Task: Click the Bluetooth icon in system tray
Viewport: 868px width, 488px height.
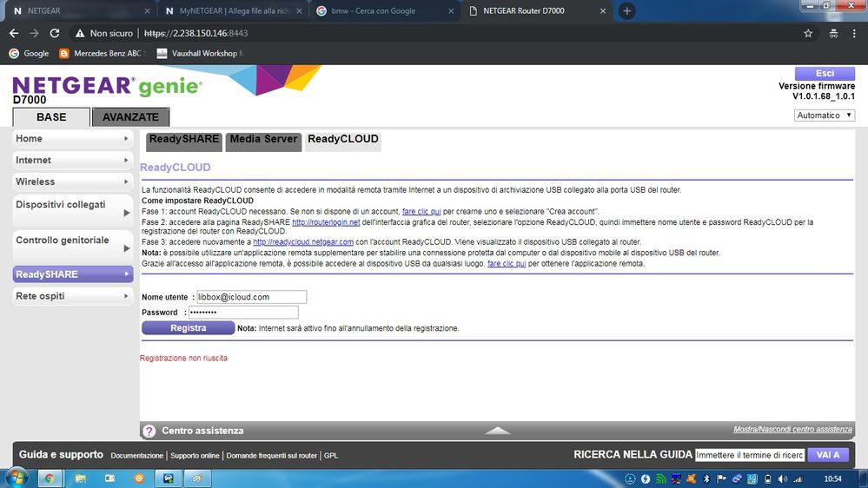Action: (706, 479)
